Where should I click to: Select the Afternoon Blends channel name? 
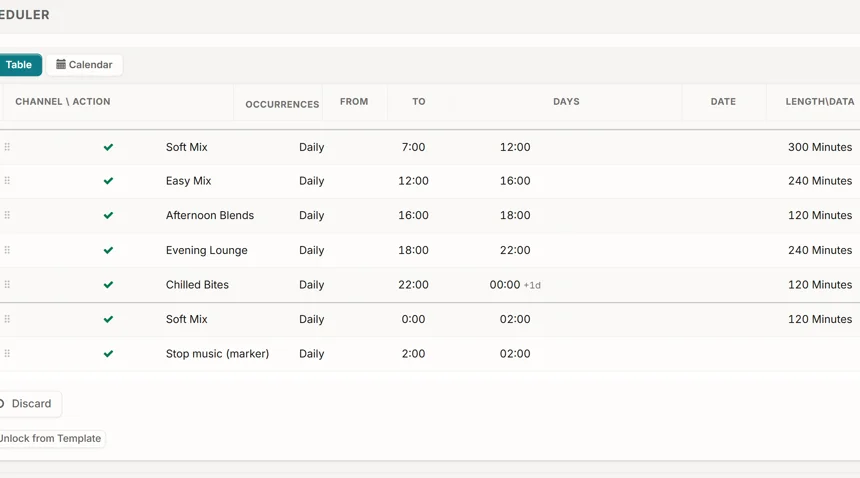point(210,215)
